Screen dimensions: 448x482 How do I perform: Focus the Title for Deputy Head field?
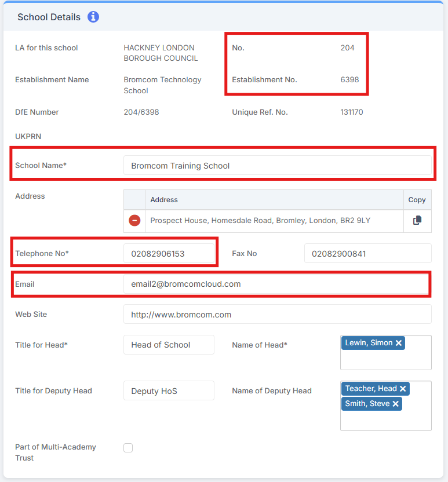tap(169, 391)
